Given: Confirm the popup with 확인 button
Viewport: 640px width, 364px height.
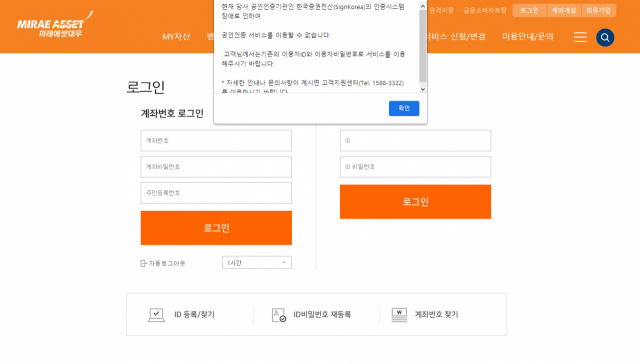Looking at the screenshot, I should [x=404, y=108].
